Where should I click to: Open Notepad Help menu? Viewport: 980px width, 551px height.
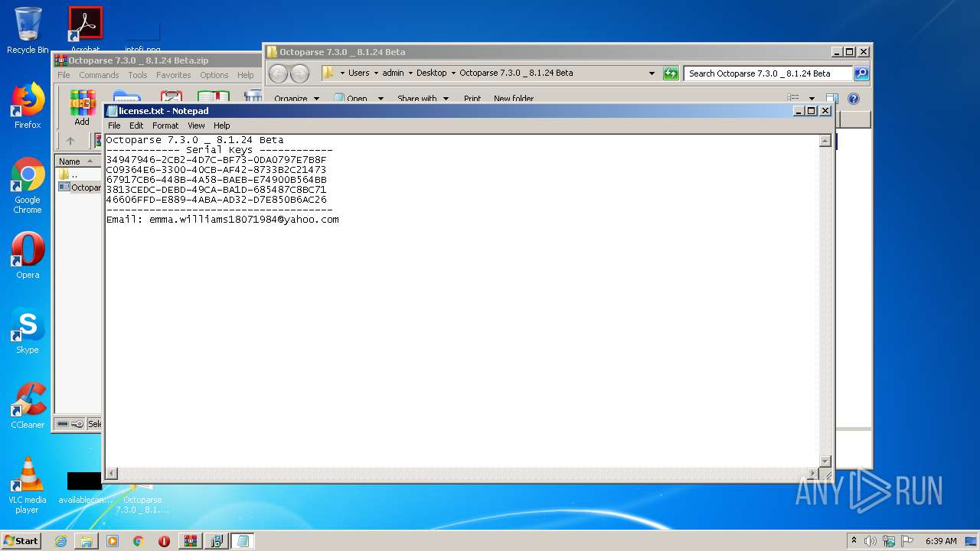[222, 126]
